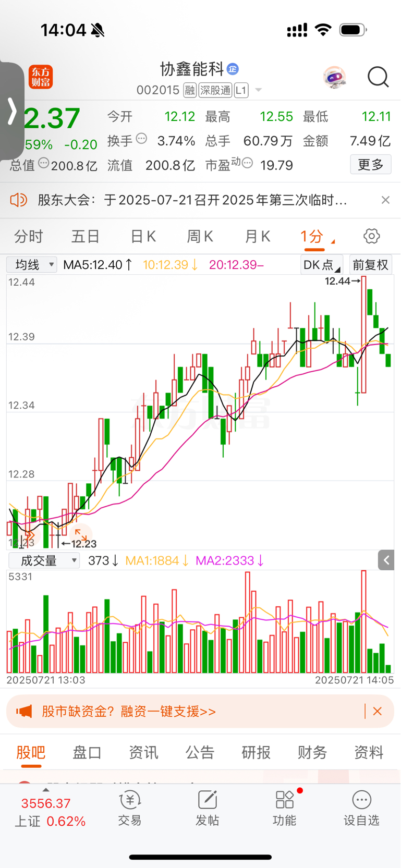The height and width of the screenshot is (868, 401).
Task: Tap the 交易 yen icon
Action: point(130,800)
